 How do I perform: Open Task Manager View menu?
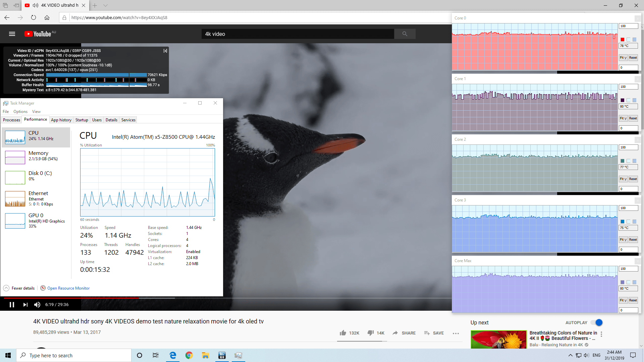[x=36, y=112]
